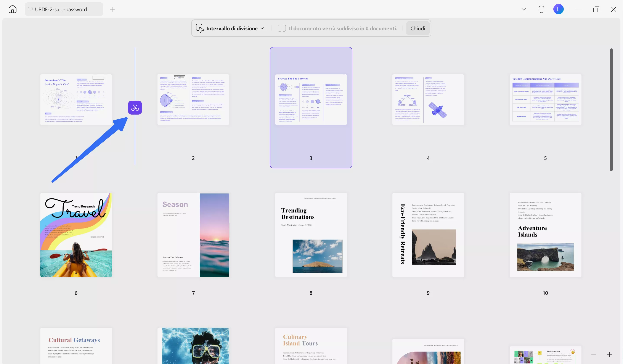Go to the Home screen icon
This screenshot has height=364, width=623.
pos(12,9)
